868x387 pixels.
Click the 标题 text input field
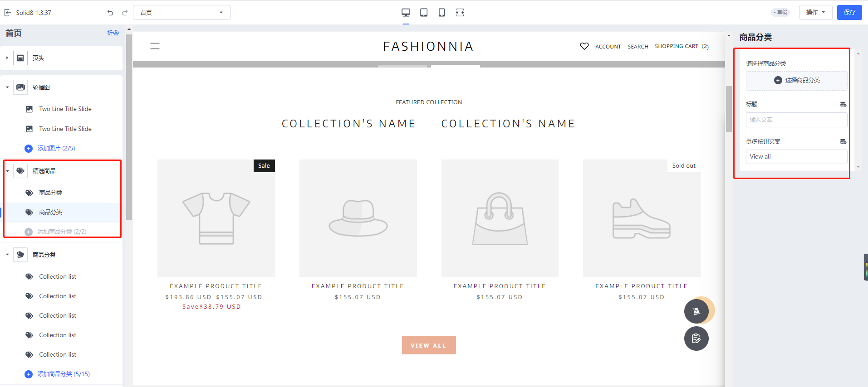pyautogui.click(x=796, y=120)
